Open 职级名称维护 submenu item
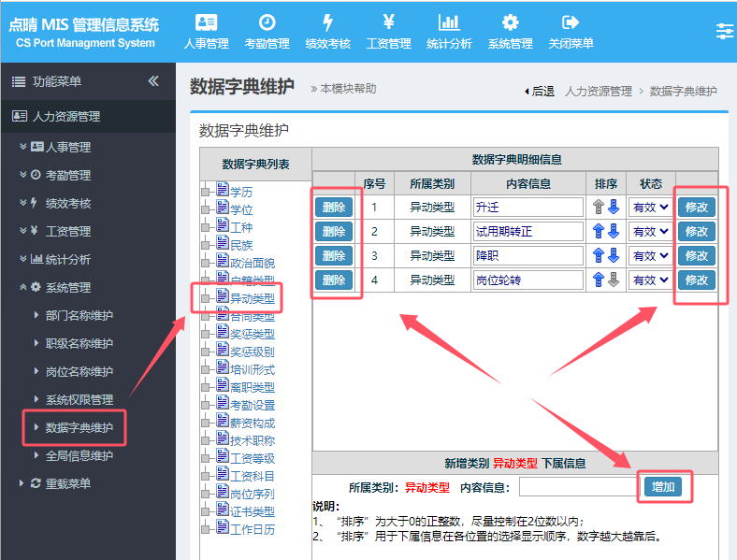Image resolution: width=737 pixels, height=560 pixels. [79, 343]
